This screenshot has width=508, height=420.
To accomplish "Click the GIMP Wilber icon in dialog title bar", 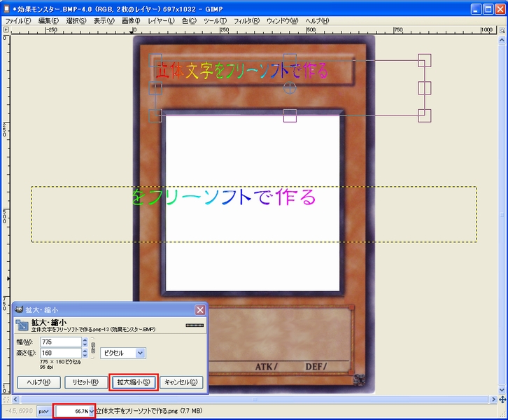I will click(19, 309).
